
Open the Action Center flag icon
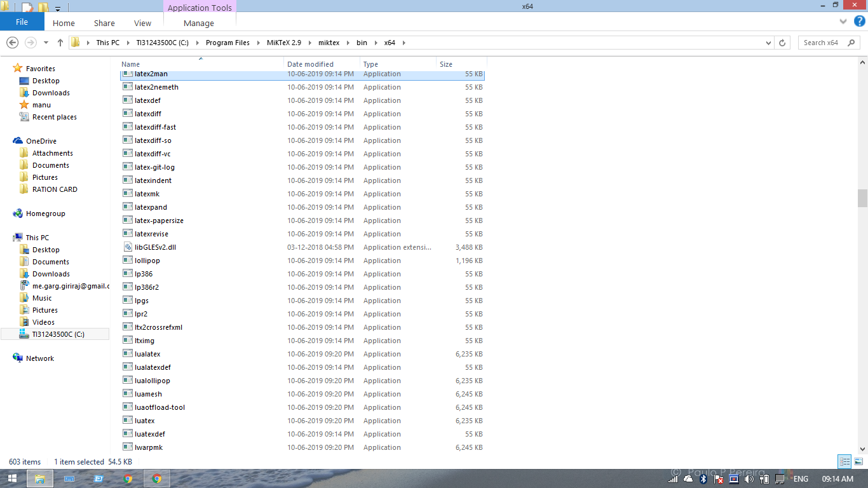coord(718,478)
